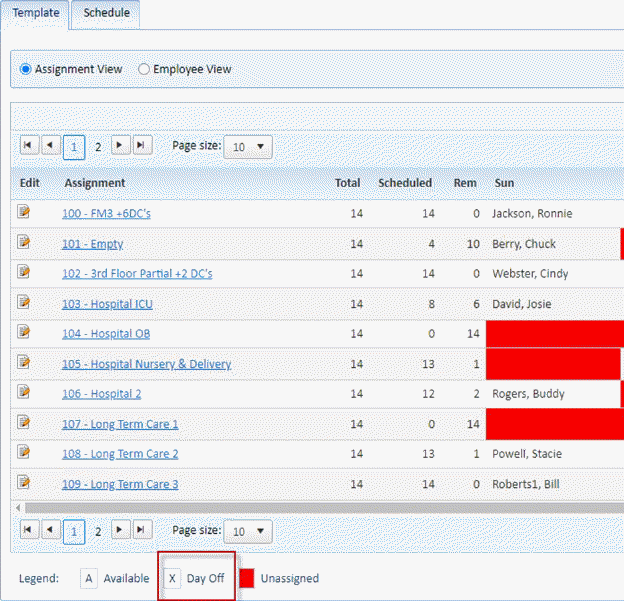Click edit icon for 100 - FM3 +6DC's
This screenshot has height=601, width=624.
[25, 212]
